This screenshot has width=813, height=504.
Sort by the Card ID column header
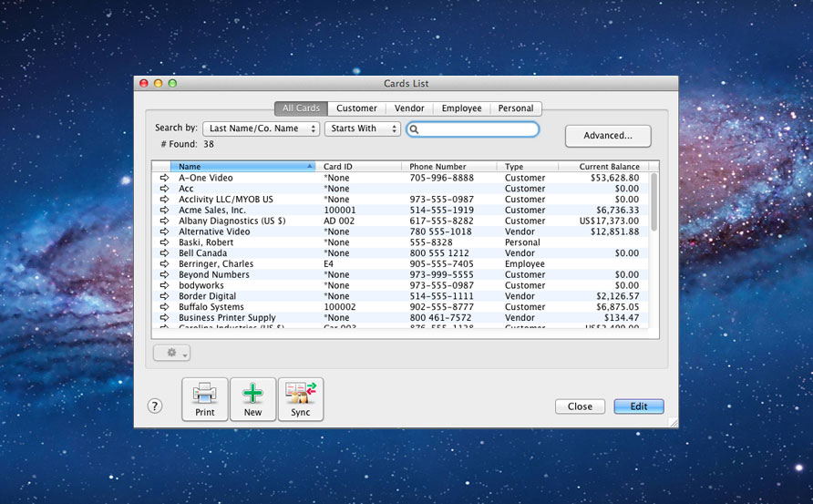pos(358,167)
